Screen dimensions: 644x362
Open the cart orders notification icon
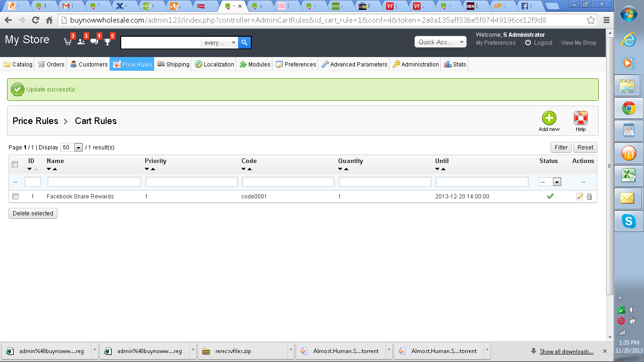pos(68,41)
